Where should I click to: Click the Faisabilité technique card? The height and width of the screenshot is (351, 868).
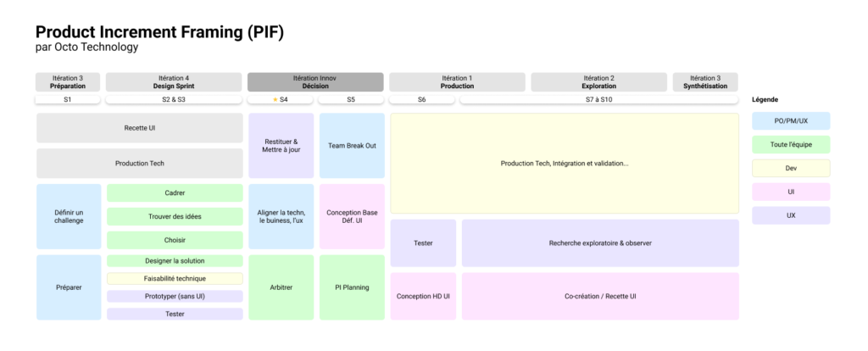pyautogui.click(x=175, y=278)
